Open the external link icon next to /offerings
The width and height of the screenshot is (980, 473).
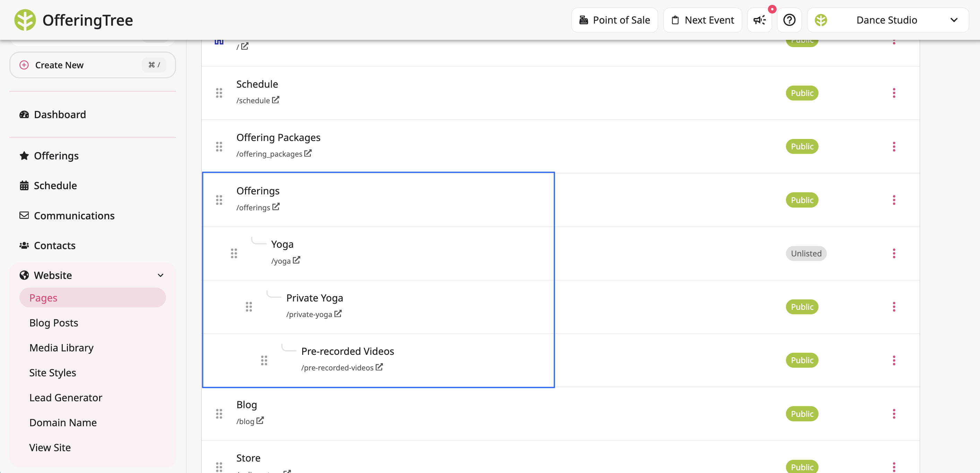[x=276, y=207]
